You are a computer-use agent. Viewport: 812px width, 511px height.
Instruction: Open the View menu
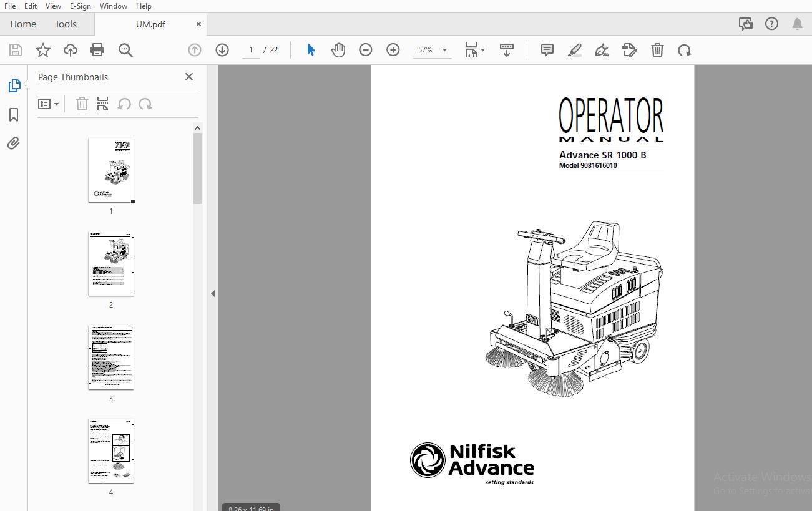click(x=54, y=6)
